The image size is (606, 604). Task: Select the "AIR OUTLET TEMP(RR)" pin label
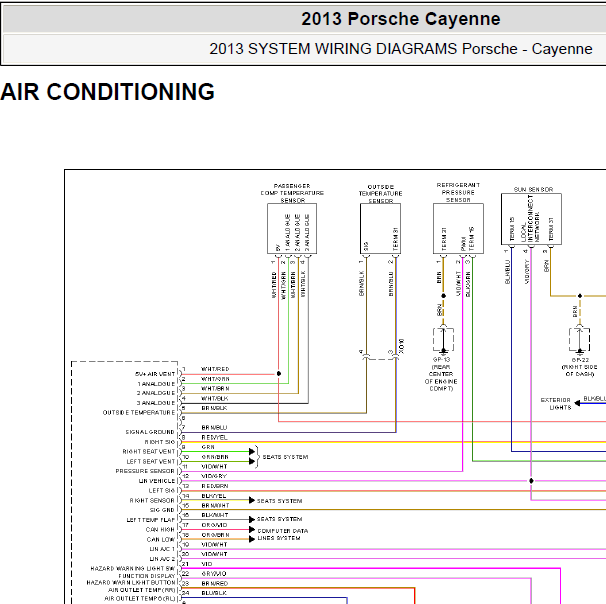click(x=141, y=590)
